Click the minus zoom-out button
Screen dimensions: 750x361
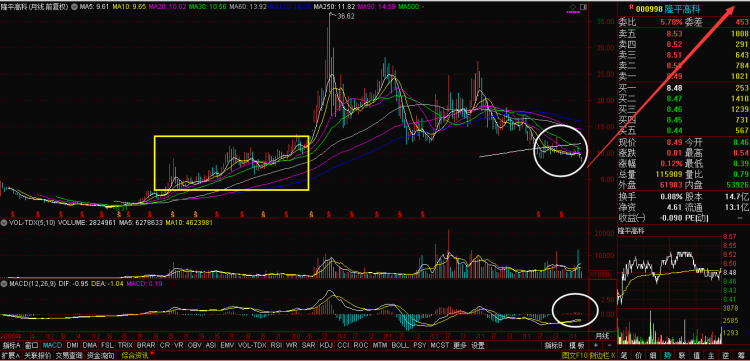tap(609, 345)
